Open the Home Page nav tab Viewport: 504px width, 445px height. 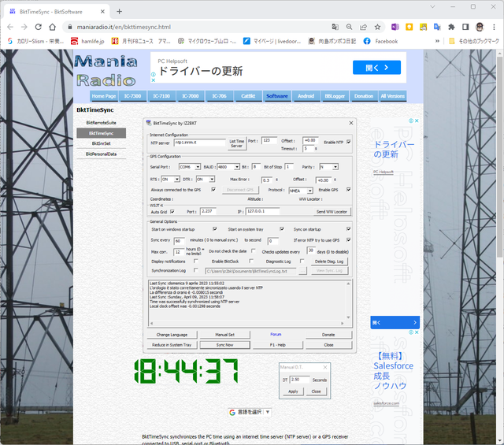click(103, 96)
